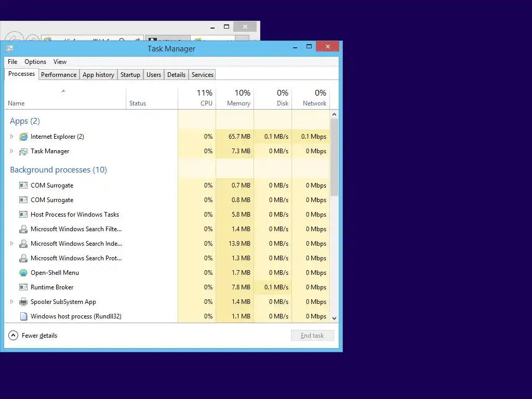Close the background Internet Explorer window
Viewport: 532px width, 399px height.
point(245,27)
